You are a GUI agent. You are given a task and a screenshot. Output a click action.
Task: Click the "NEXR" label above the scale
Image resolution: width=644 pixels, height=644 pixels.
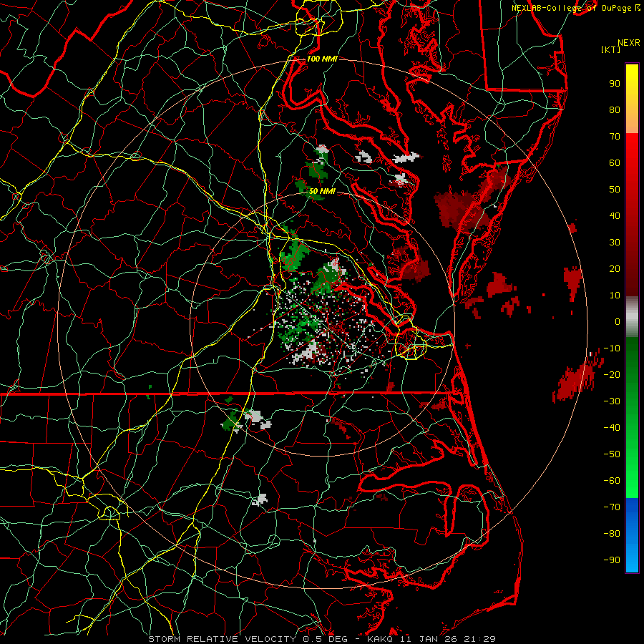[x=629, y=43]
